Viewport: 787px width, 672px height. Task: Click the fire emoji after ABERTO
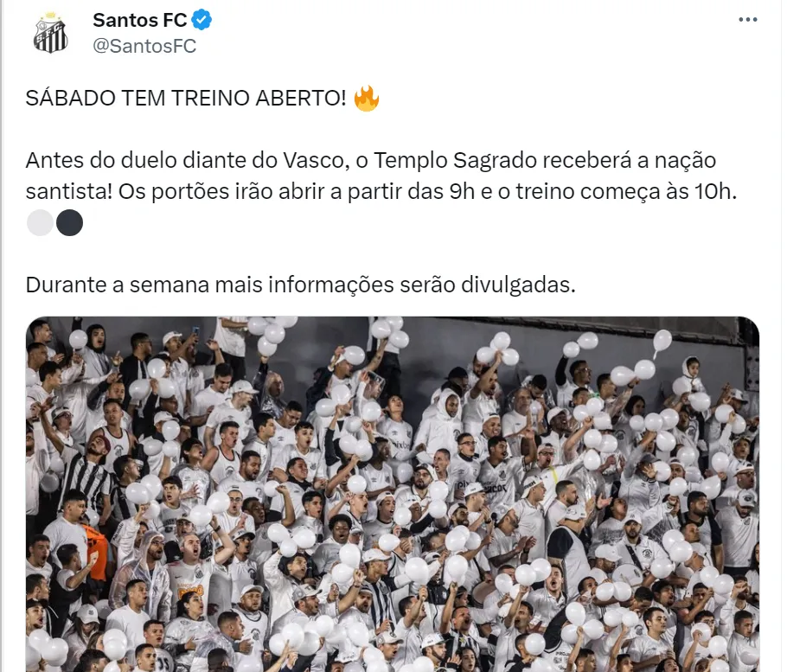pos(367,98)
